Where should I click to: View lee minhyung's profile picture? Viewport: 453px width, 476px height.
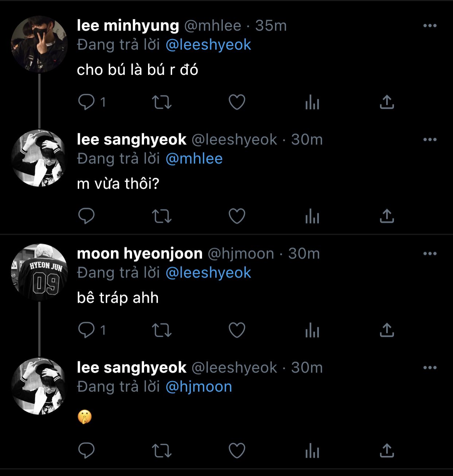(x=39, y=45)
